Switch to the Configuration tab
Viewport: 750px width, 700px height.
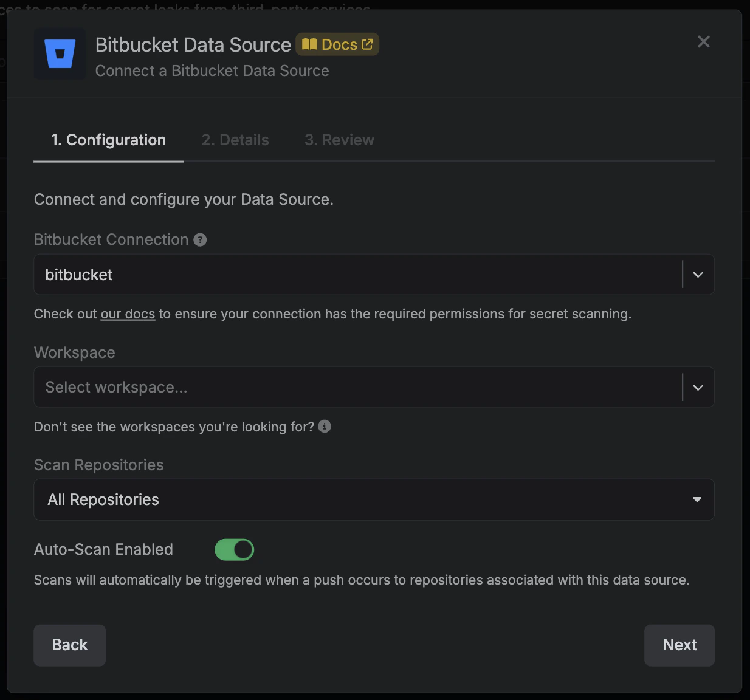(x=108, y=140)
